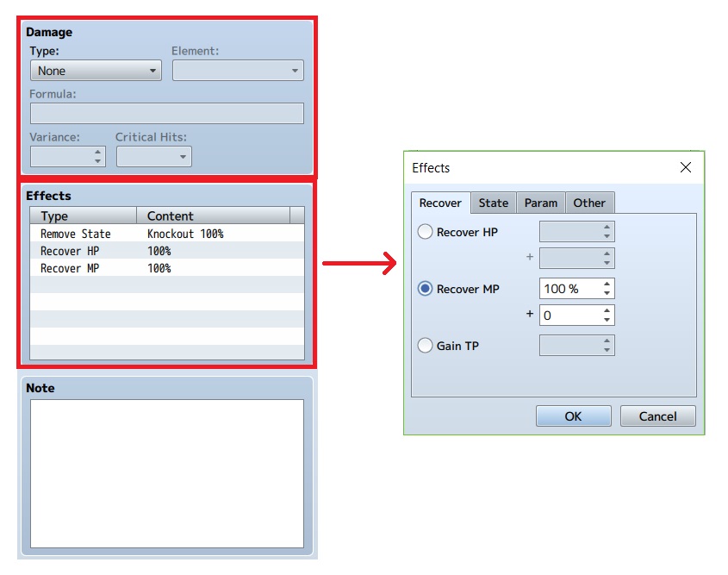728x575 pixels.
Task: Open the Element dropdown
Action: tap(238, 71)
